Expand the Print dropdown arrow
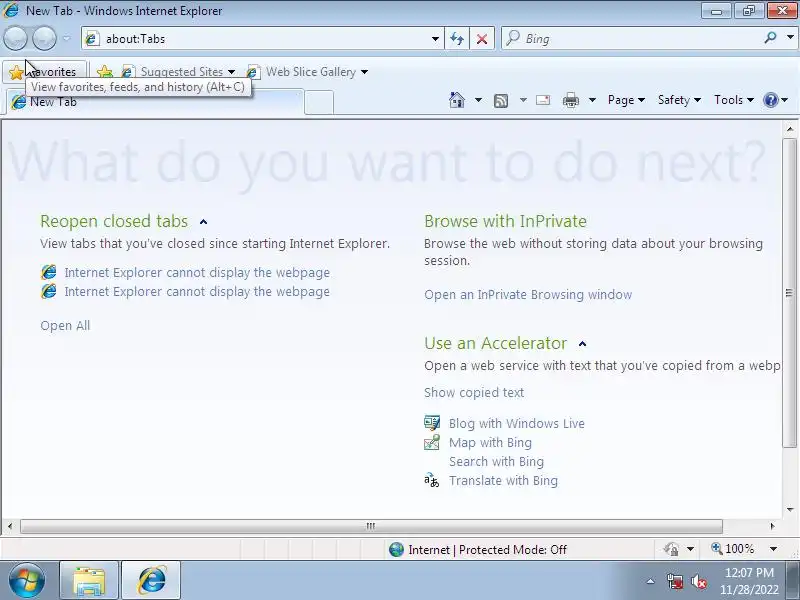The height and width of the screenshot is (600, 800). [x=592, y=100]
